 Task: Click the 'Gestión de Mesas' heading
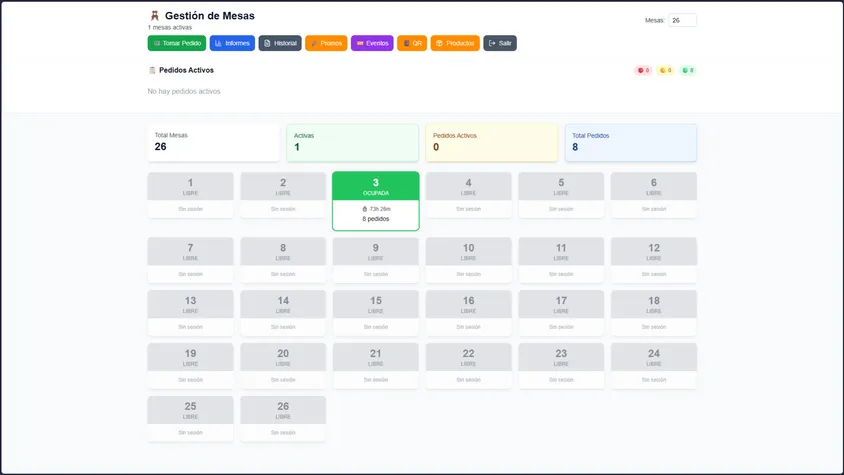coord(209,16)
